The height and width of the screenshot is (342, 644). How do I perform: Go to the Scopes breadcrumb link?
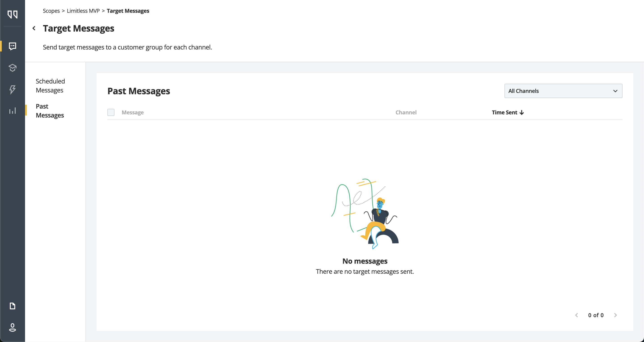click(x=51, y=11)
